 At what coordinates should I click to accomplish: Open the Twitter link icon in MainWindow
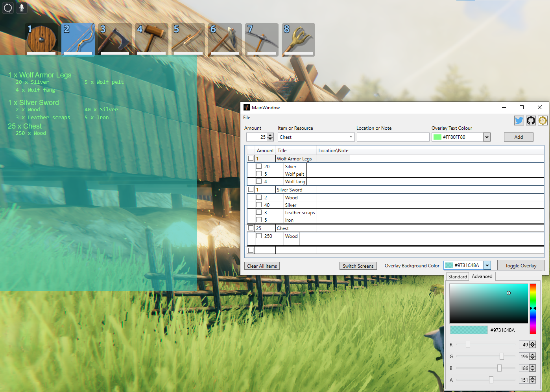coord(519,121)
